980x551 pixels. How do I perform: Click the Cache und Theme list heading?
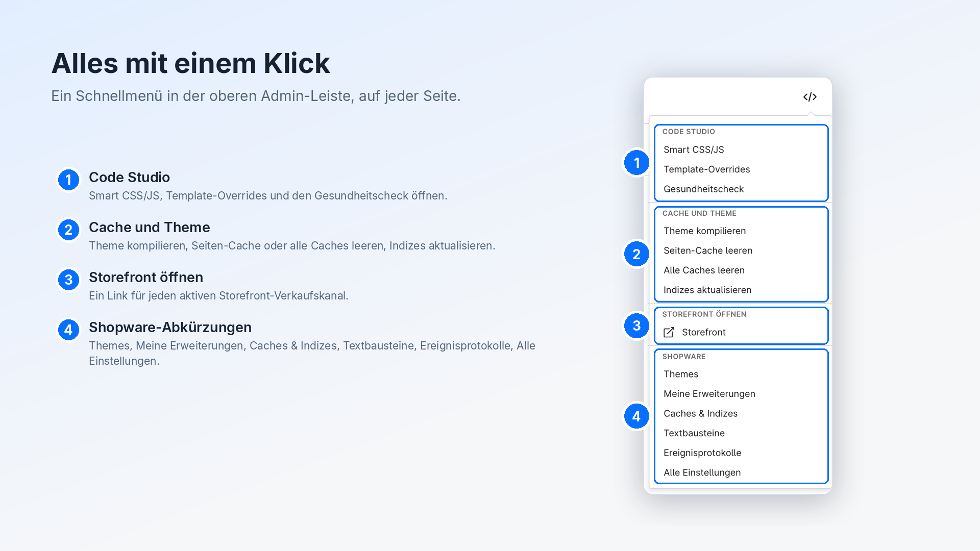149,228
